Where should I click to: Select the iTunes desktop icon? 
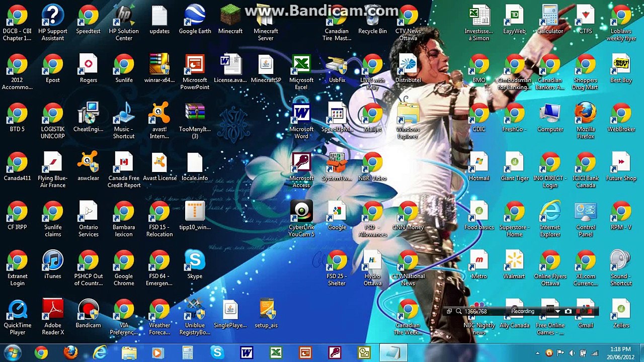point(53,265)
